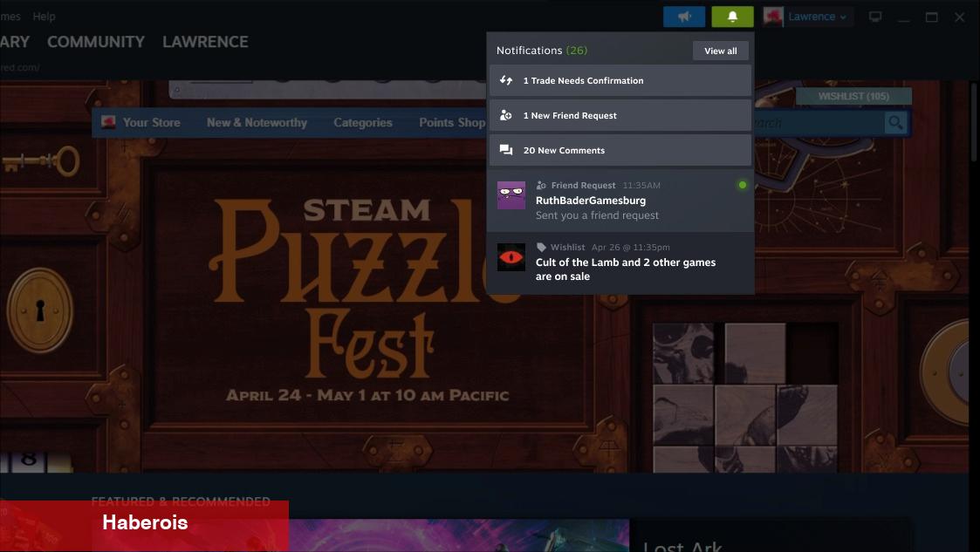Open 20 New Comments notification
Viewport: 980px width, 552px height.
[x=620, y=151]
